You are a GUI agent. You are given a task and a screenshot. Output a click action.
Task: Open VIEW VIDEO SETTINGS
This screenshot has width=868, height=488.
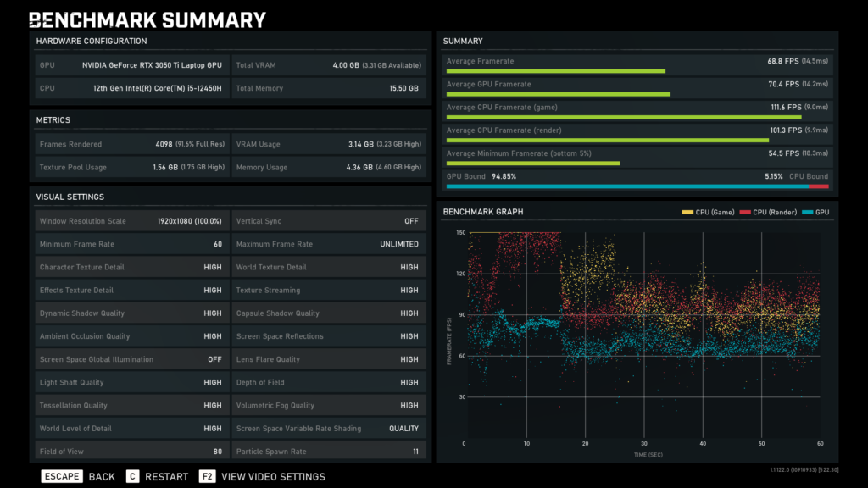pyautogui.click(x=273, y=476)
